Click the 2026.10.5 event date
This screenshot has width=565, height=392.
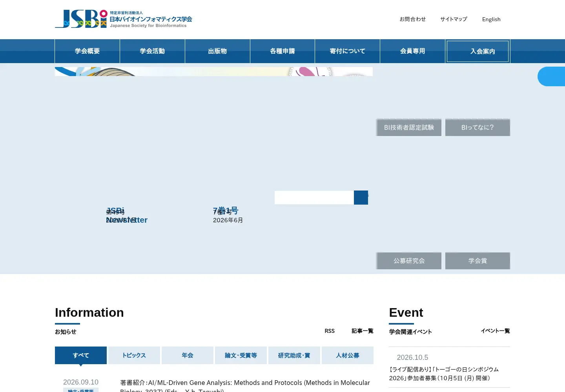[412, 358]
